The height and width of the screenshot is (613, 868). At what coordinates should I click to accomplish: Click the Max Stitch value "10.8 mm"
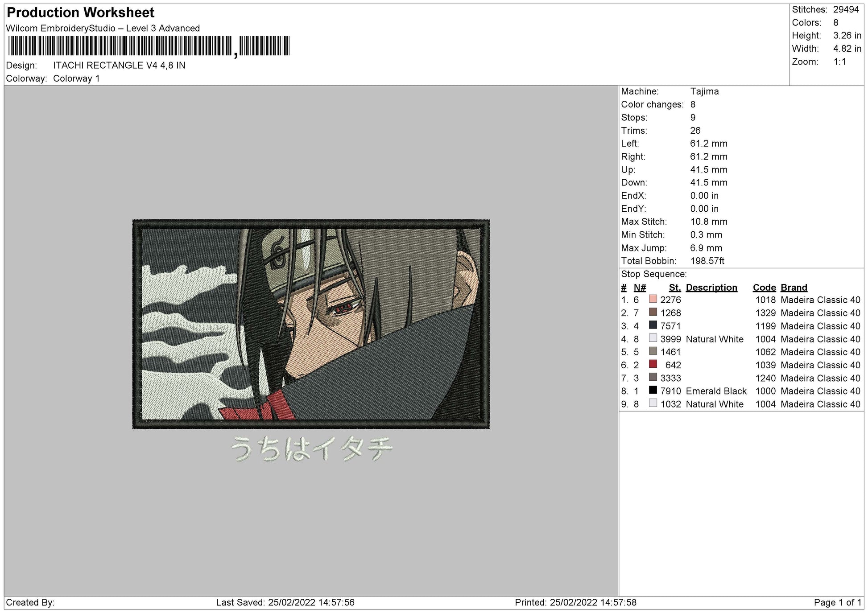(708, 222)
